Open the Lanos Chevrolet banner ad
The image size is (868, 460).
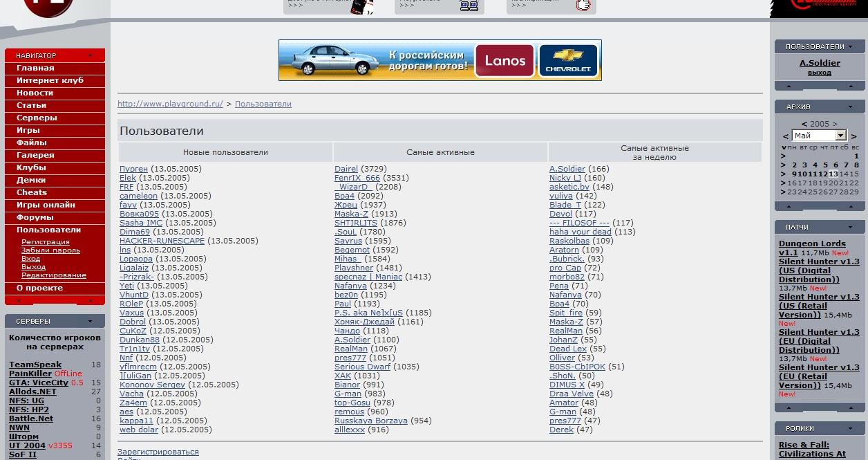tap(440, 60)
